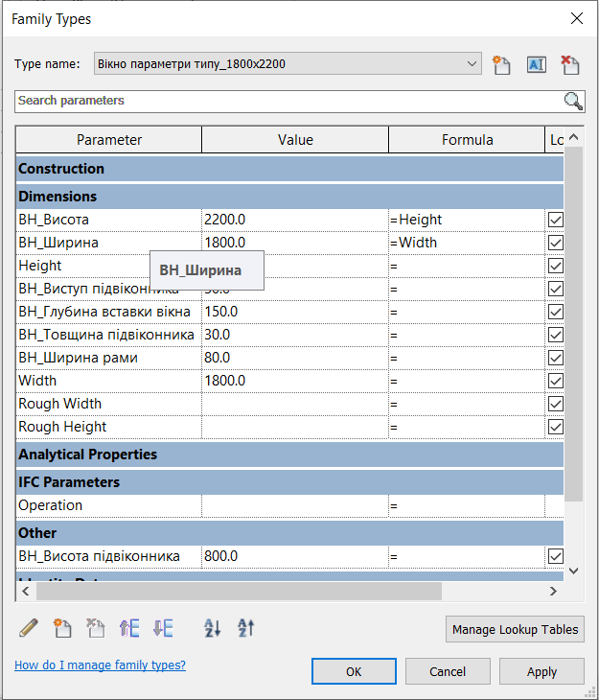This screenshot has height=700, width=599.
Task: Move the parameter down with arrow icon
Action: [x=163, y=628]
